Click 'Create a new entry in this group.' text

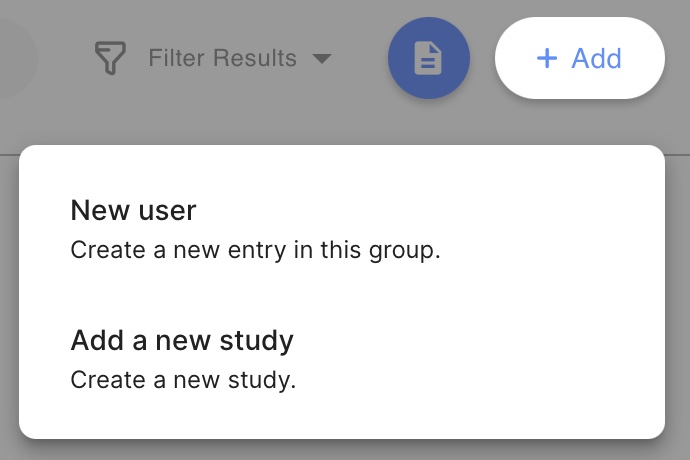click(x=255, y=250)
